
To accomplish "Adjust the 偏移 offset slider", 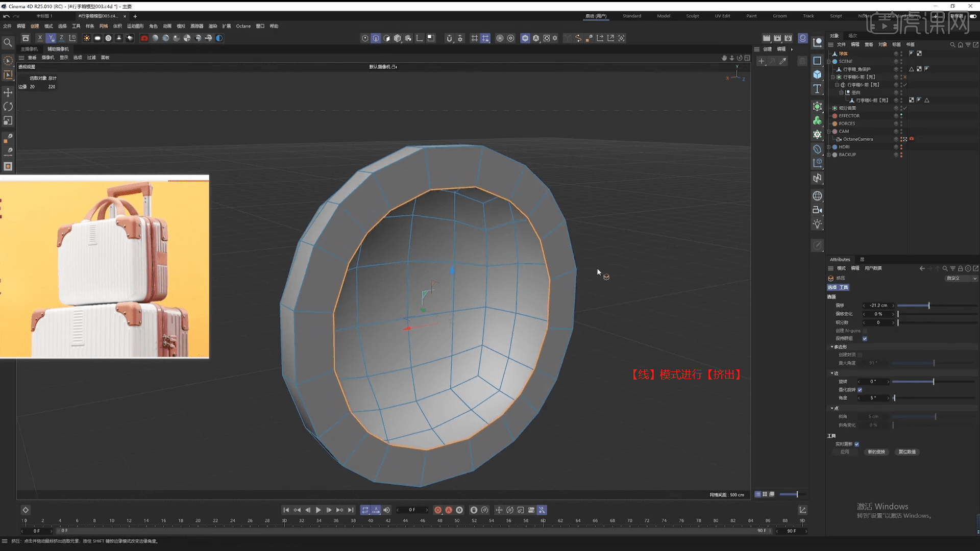I will click(x=937, y=306).
